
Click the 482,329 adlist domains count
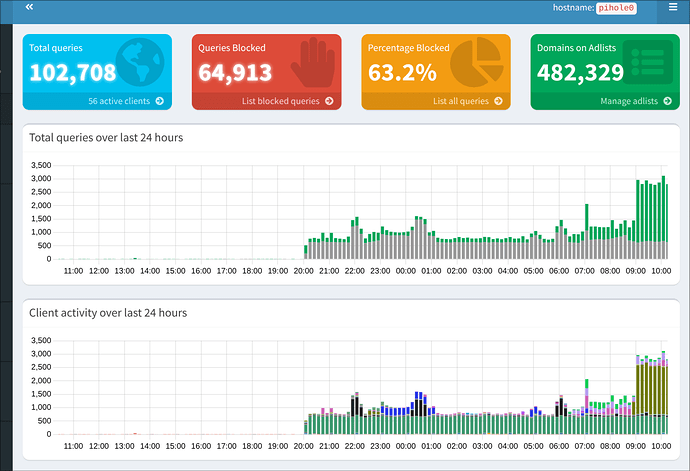[x=580, y=72]
